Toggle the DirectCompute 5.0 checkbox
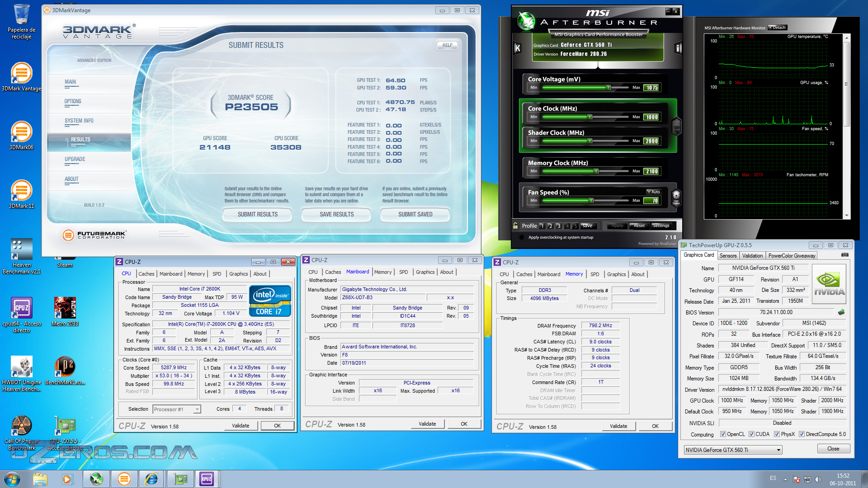868x488 pixels. pos(802,434)
